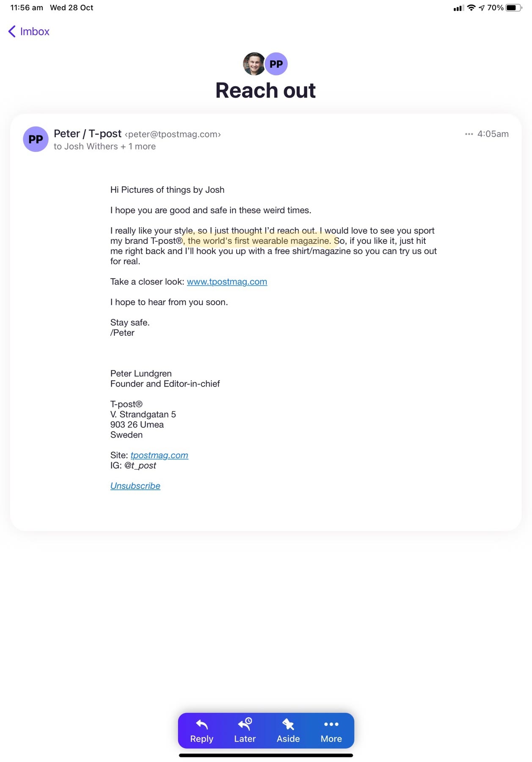Tap the home indicator bar at bottom
This screenshot has width=532, height=762.
pyautogui.click(x=266, y=755)
